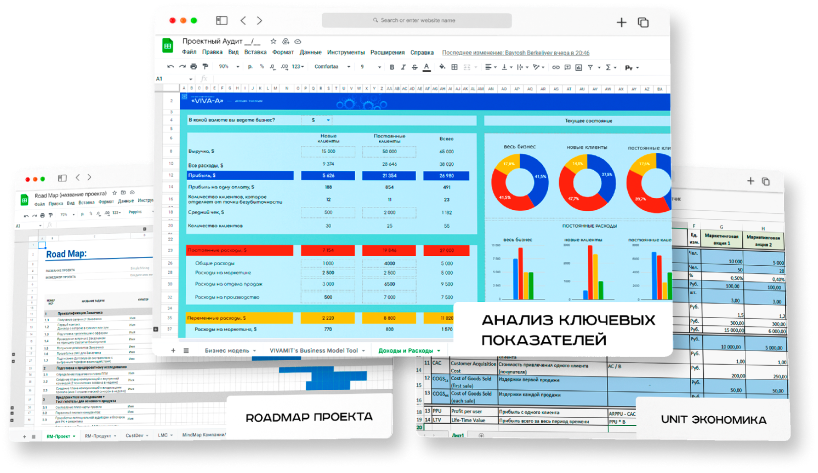The height and width of the screenshot is (473, 818).
Task: Click the undo arrow in the Проектный Аудит toolbar
Action: pyautogui.click(x=171, y=66)
